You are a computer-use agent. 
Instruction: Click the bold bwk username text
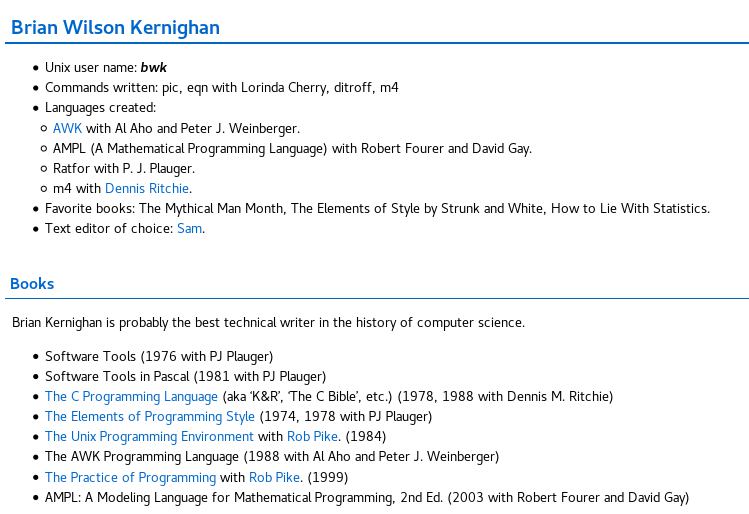click(153, 67)
